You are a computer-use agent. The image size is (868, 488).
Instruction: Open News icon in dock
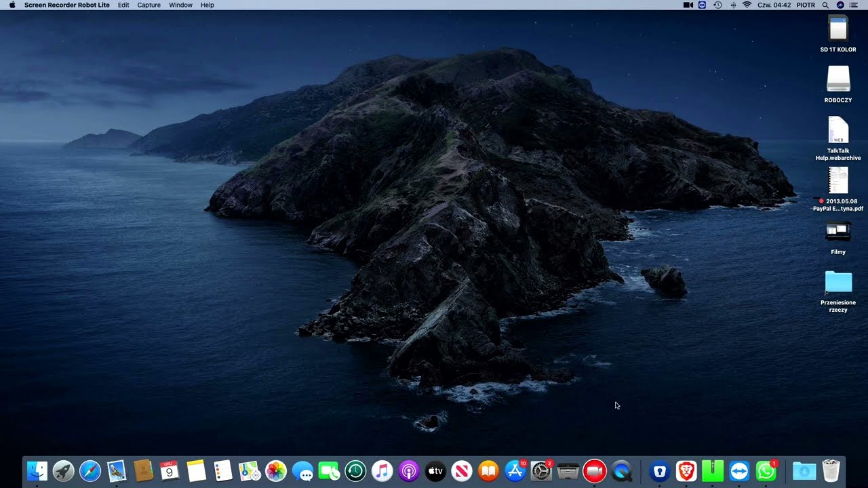(462, 470)
